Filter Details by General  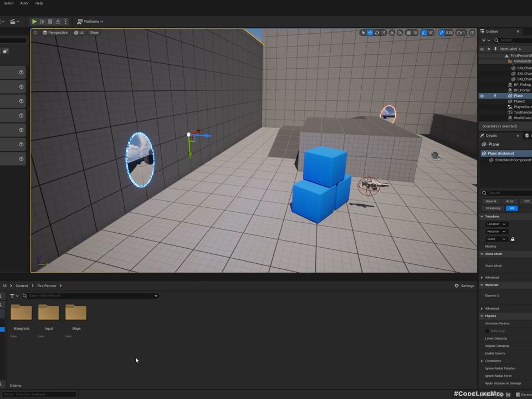coord(490,201)
